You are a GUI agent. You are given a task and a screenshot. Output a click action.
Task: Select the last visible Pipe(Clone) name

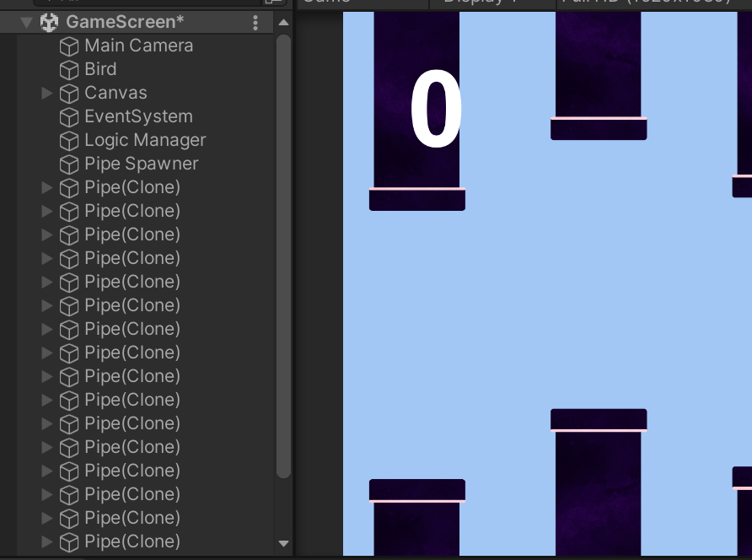(132, 541)
